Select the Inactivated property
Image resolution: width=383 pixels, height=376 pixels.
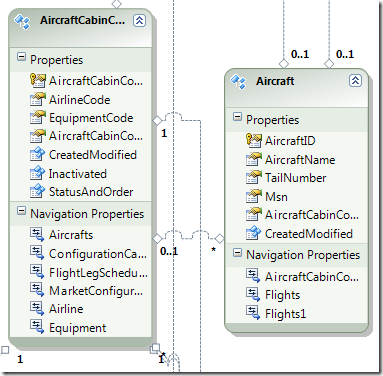pos(78,174)
